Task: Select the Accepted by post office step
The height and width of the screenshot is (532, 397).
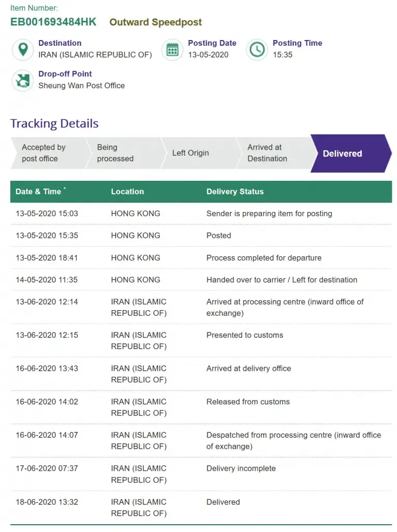Action: click(48, 153)
